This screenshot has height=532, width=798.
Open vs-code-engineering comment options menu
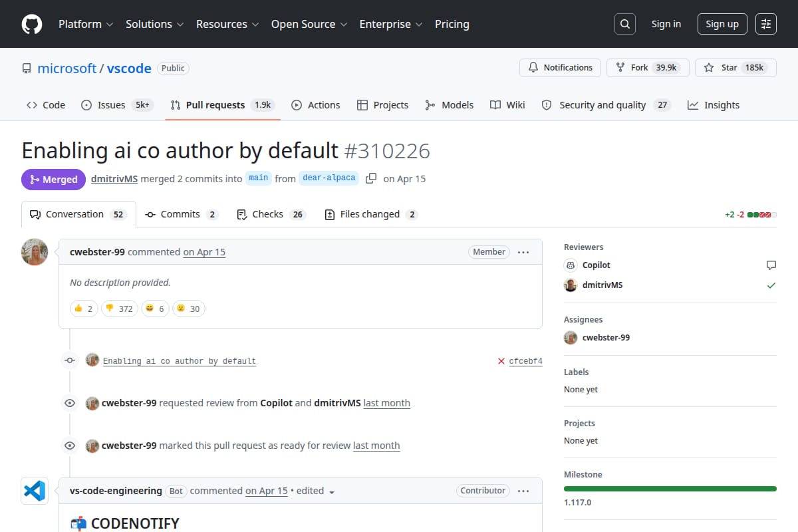pyautogui.click(x=523, y=491)
